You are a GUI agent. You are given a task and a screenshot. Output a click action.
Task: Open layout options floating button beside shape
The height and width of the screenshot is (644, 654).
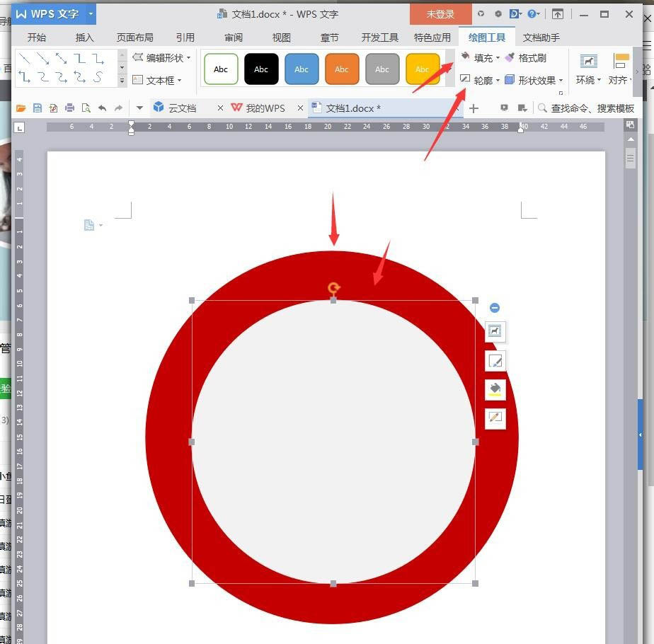[495, 332]
